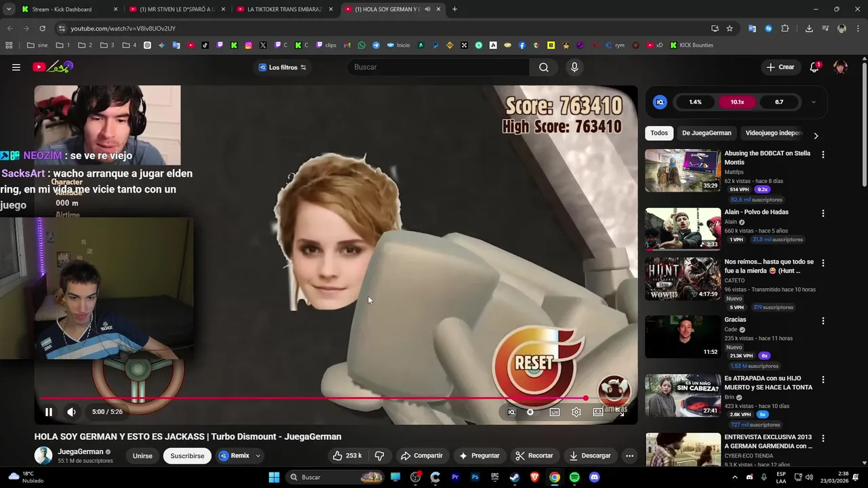The height and width of the screenshot is (488, 868).
Task: Show hidden system tray icons
Action: [734, 477]
